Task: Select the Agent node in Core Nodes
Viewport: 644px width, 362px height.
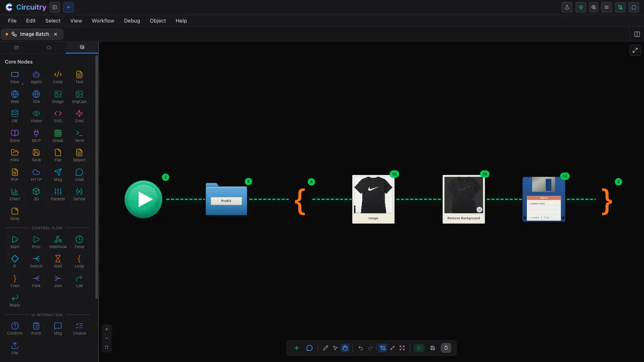Action: [x=36, y=77]
